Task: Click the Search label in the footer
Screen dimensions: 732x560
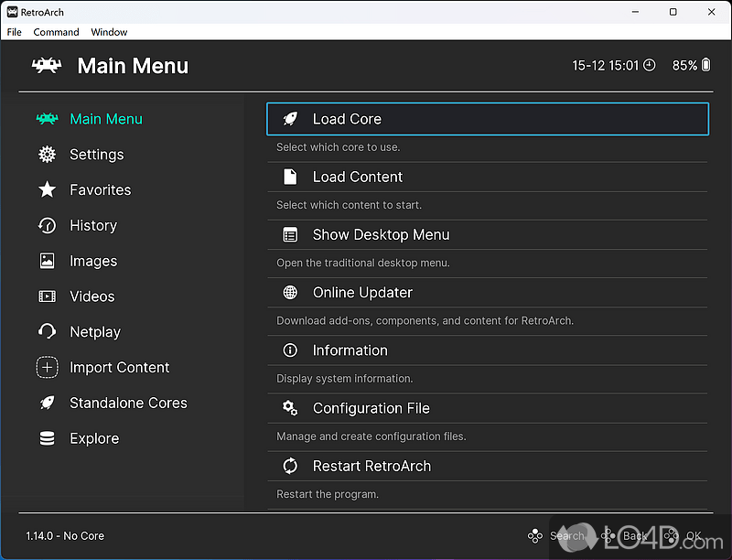Action: click(566, 535)
